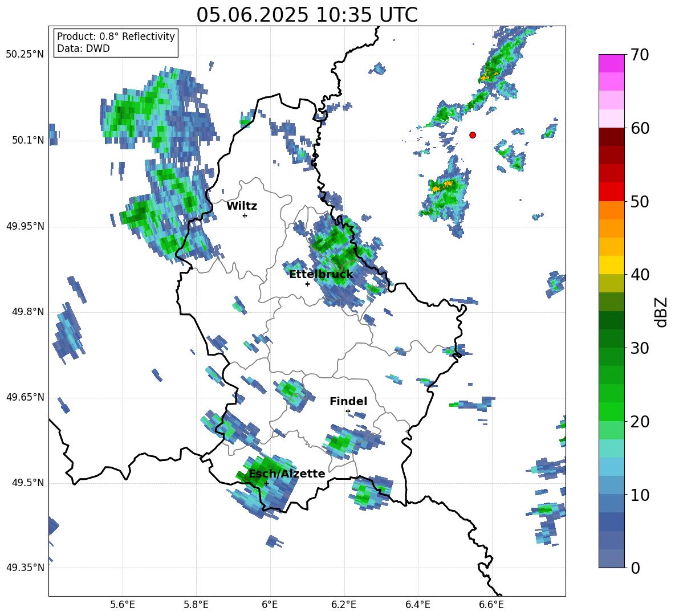Click the 50.1°N latitude label
The width and height of the screenshot is (675, 616).
pos(27,140)
